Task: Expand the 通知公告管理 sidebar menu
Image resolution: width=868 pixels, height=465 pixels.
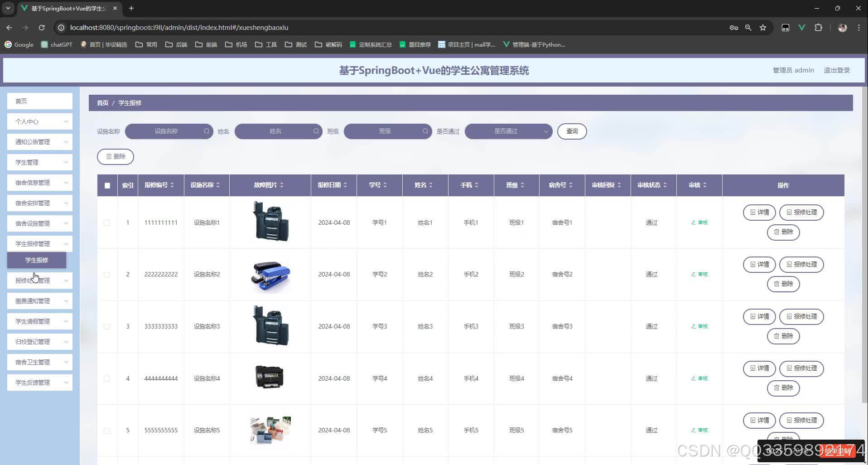Action: coord(40,142)
